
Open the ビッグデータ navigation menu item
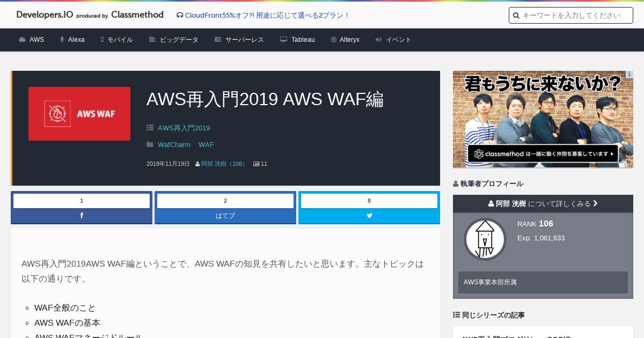click(x=179, y=40)
